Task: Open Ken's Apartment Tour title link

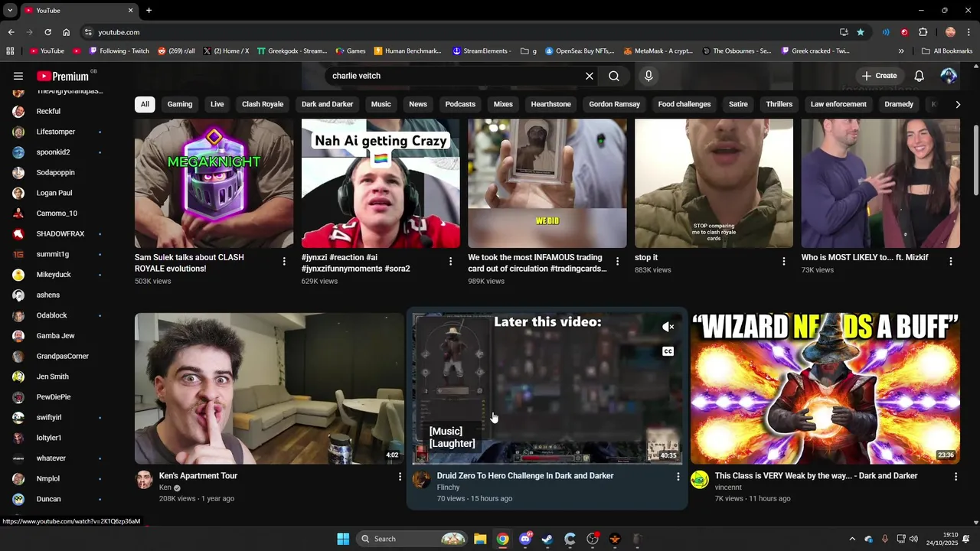Action: [198, 476]
